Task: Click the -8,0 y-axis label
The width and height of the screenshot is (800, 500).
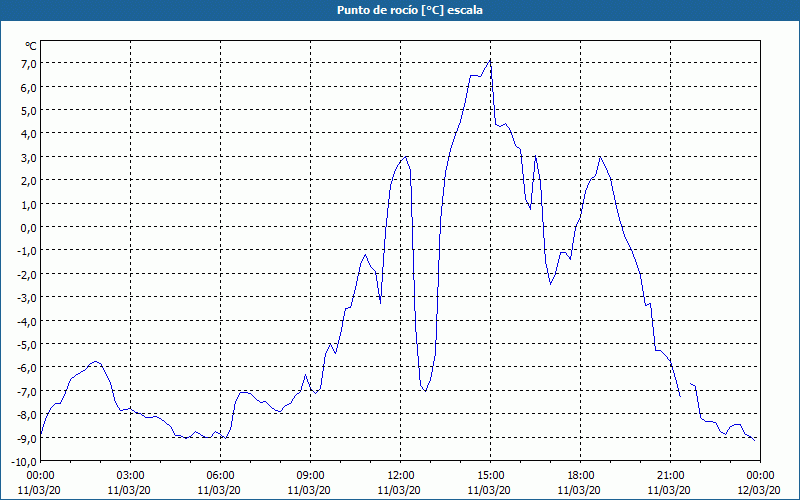Action: (x=27, y=415)
